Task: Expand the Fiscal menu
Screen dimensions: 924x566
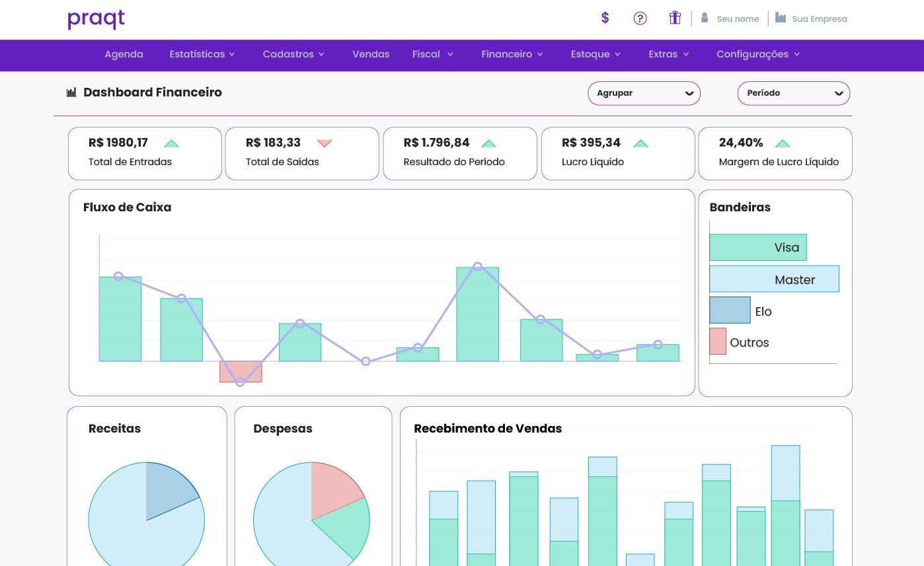Action: click(433, 54)
